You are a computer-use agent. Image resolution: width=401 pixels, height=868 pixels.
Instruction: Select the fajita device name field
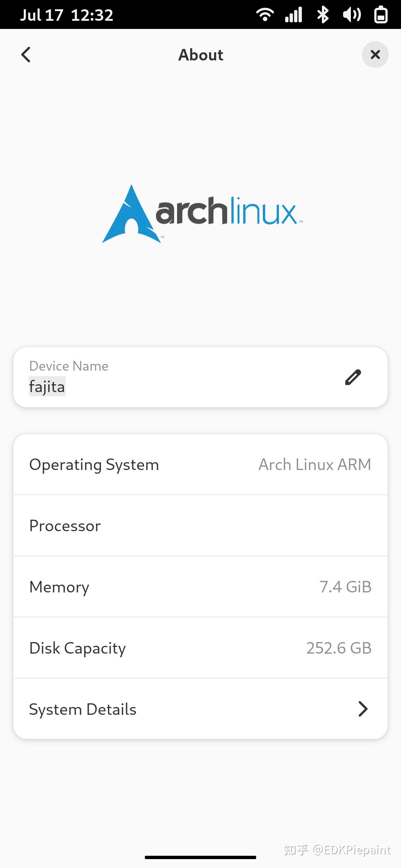(x=47, y=387)
